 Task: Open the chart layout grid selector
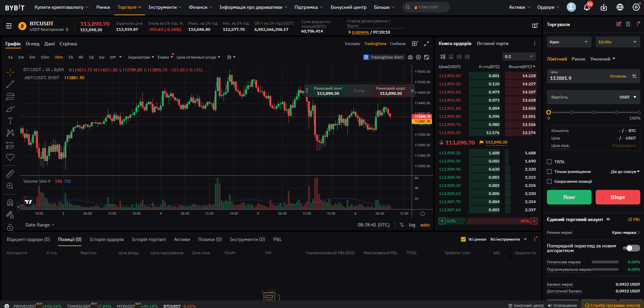tap(415, 44)
